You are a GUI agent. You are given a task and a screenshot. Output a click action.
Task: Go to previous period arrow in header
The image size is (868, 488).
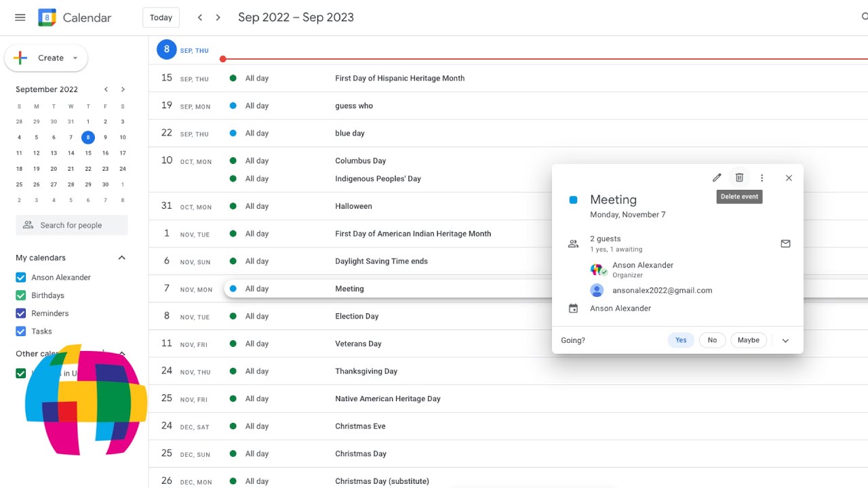click(200, 18)
